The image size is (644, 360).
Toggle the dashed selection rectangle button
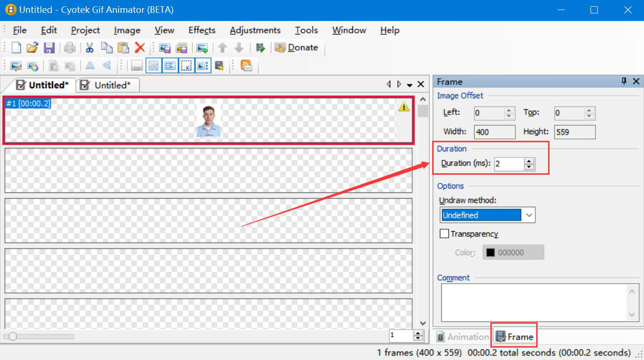coord(186,66)
